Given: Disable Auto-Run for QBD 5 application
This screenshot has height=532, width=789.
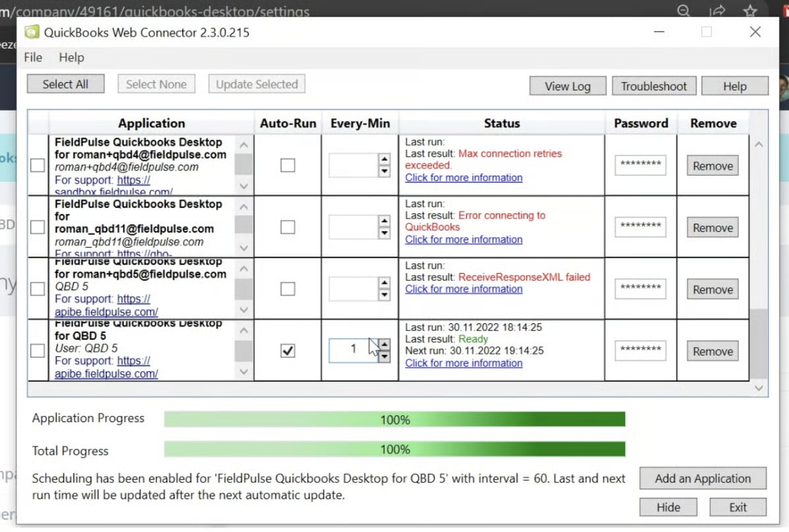Looking at the screenshot, I should pyautogui.click(x=288, y=350).
